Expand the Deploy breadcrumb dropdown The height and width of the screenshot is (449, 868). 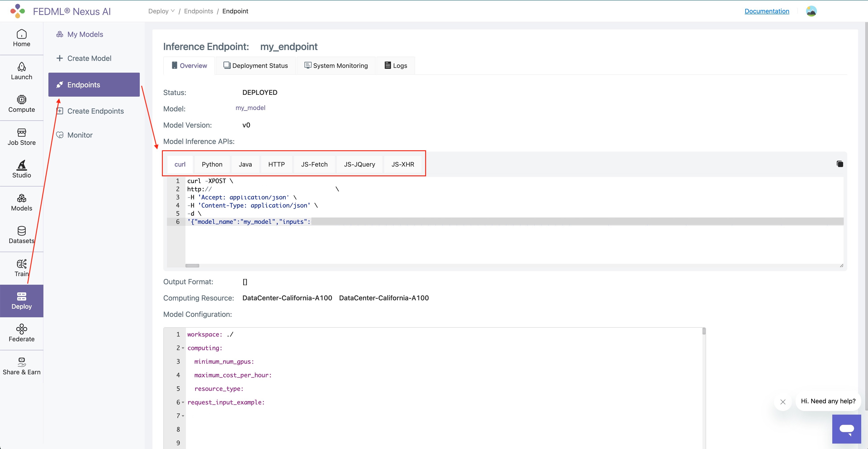[161, 11]
